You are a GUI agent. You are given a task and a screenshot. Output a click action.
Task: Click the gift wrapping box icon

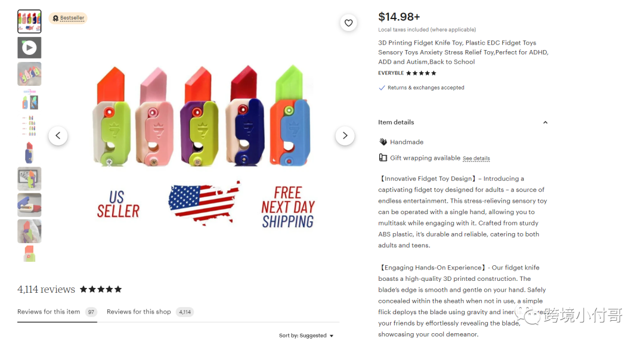tap(383, 158)
